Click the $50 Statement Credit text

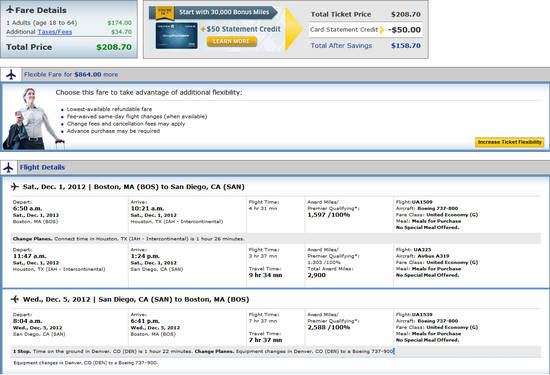[x=243, y=29]
